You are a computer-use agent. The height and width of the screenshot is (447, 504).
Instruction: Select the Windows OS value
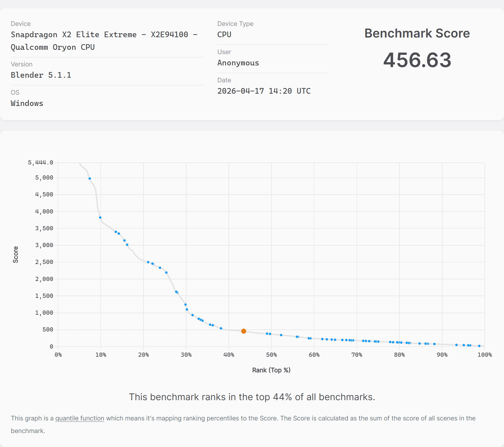point(27,103)
